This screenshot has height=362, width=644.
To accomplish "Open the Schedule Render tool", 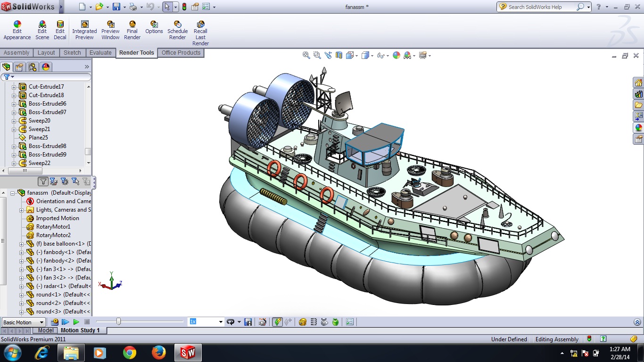I will [x=177, y=25].
